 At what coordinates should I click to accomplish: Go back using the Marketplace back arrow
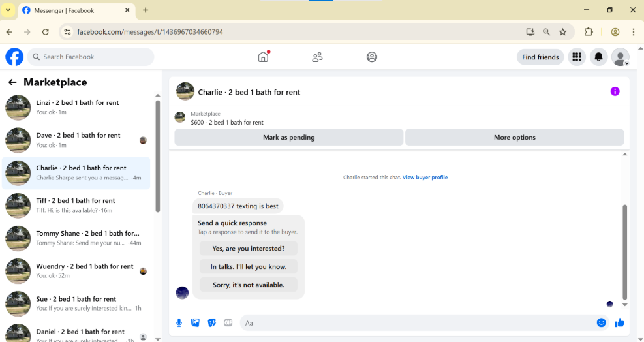(12, 82)
